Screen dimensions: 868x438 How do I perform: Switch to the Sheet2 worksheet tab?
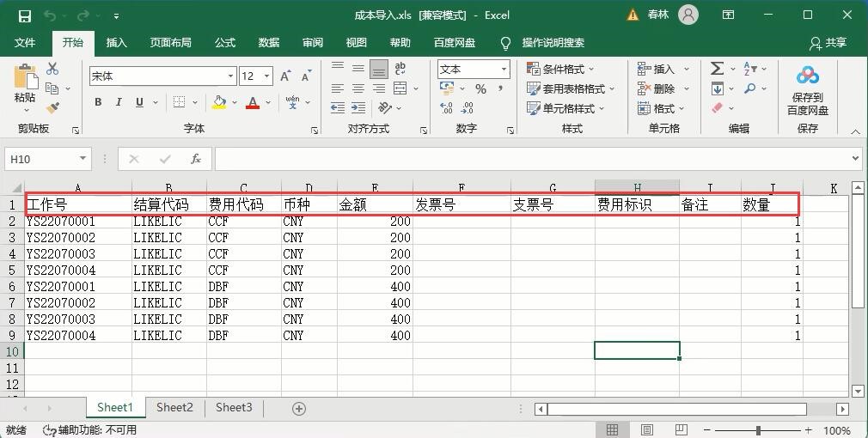tap(174, 408)
